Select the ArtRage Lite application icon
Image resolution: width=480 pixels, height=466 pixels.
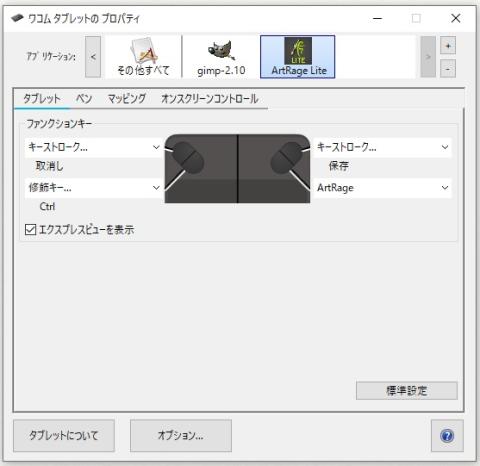(298, 57)
